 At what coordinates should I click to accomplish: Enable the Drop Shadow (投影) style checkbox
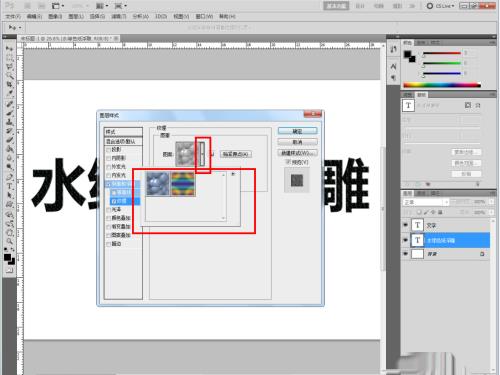pyautogui.click(x=108, y=150)
